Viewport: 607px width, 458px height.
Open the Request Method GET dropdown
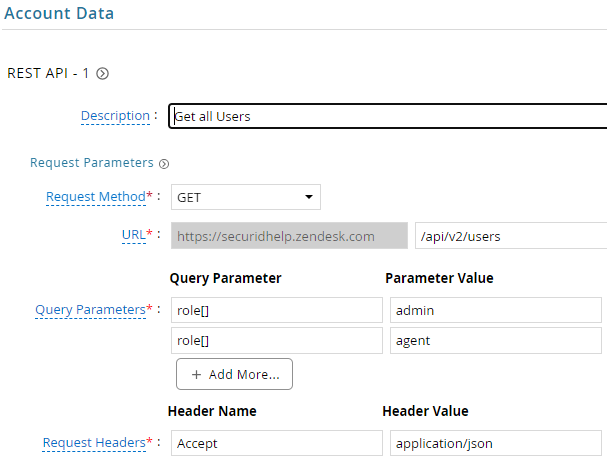[x=246, y=197]
